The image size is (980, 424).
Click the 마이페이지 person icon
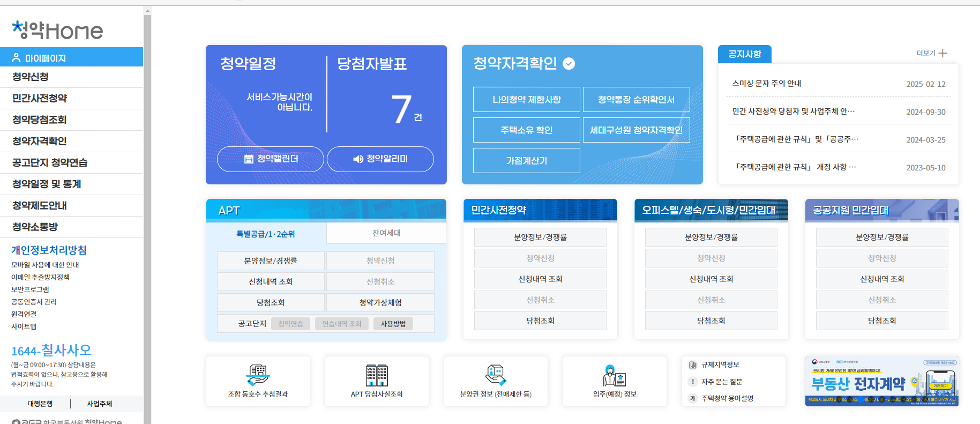[16, 57]
